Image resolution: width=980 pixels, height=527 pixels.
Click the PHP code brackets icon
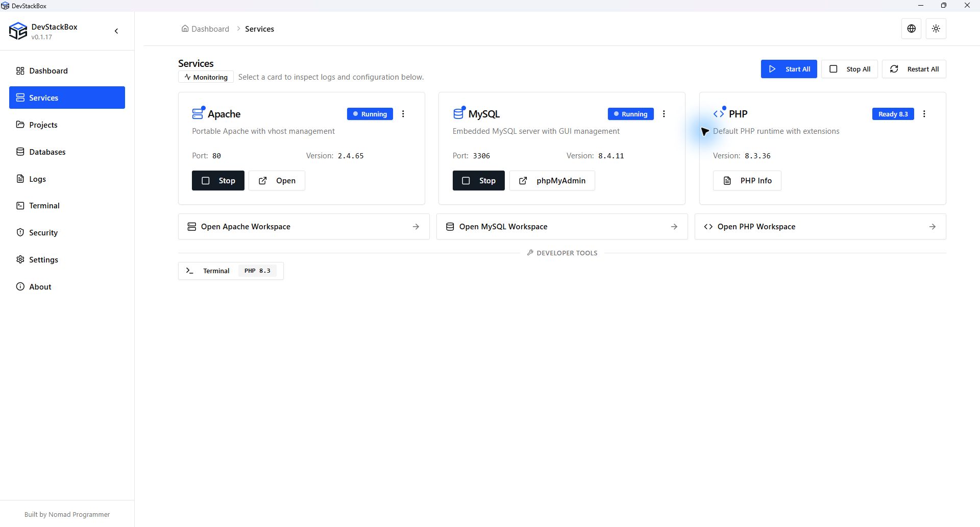click(719, 113)
